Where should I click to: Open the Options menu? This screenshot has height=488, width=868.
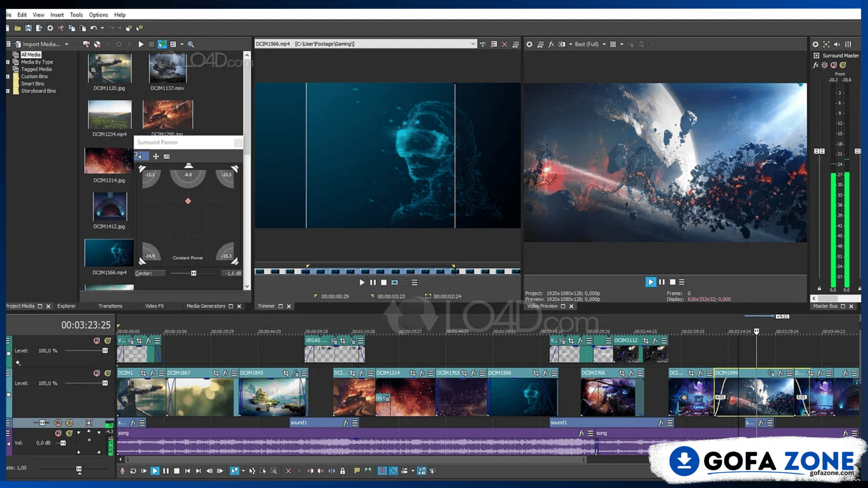coord(99,14)
